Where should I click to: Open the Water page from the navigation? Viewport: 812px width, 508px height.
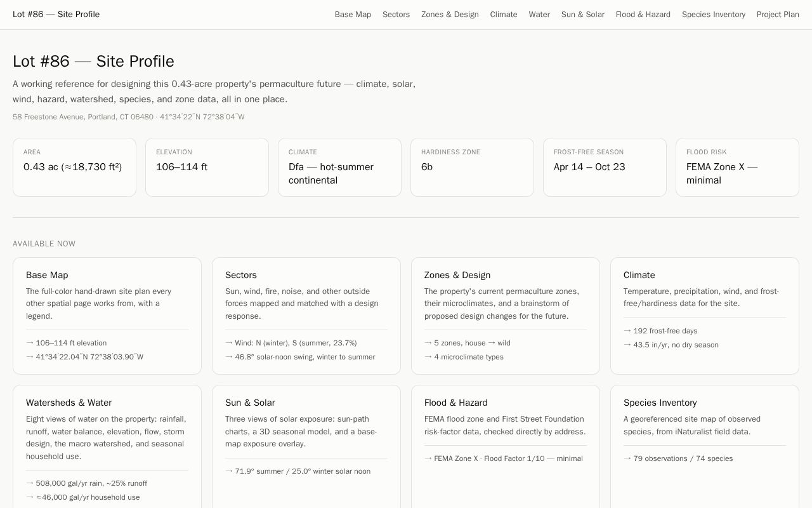click(x=539, y=15)
